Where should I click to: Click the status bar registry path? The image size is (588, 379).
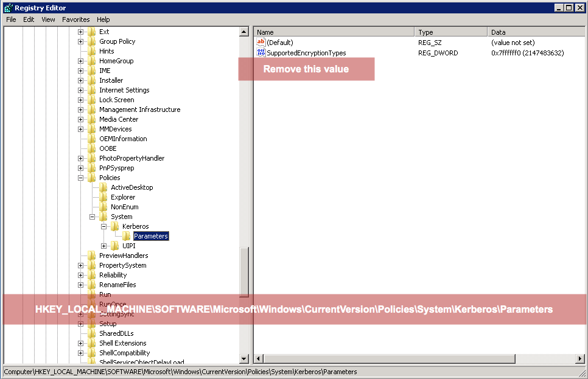point(180,372)
